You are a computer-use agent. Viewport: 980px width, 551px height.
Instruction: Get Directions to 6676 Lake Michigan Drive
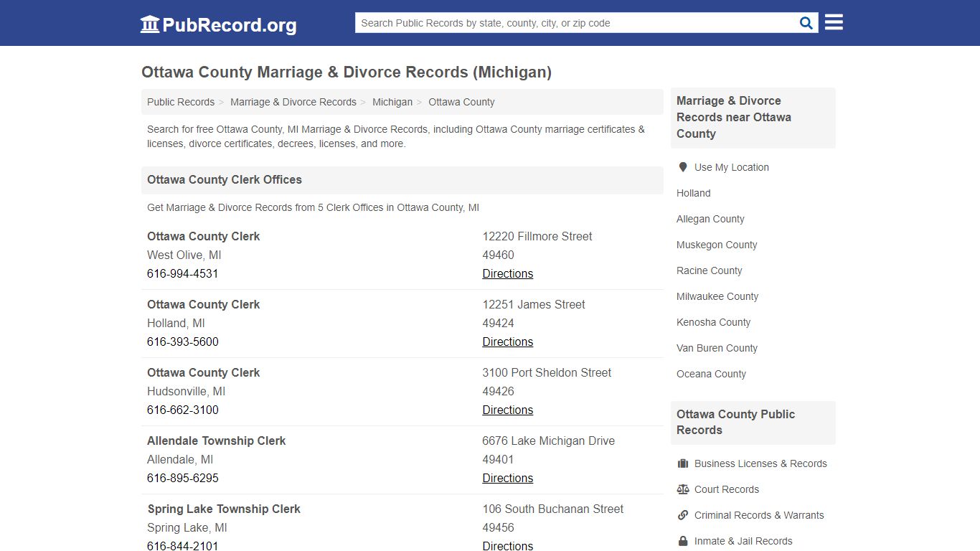(x=508, y=478)
